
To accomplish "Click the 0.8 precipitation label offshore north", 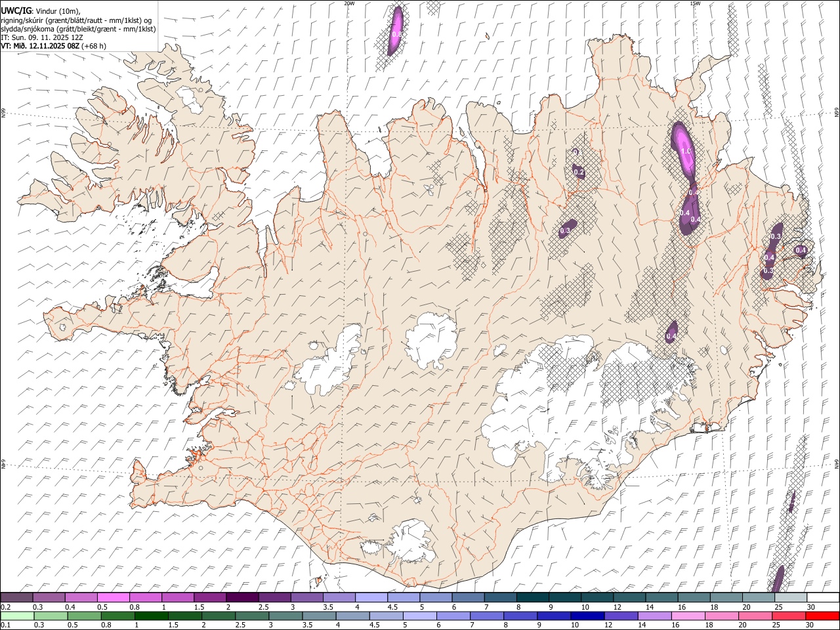I will pyautogui.click(x=396, y=34).
